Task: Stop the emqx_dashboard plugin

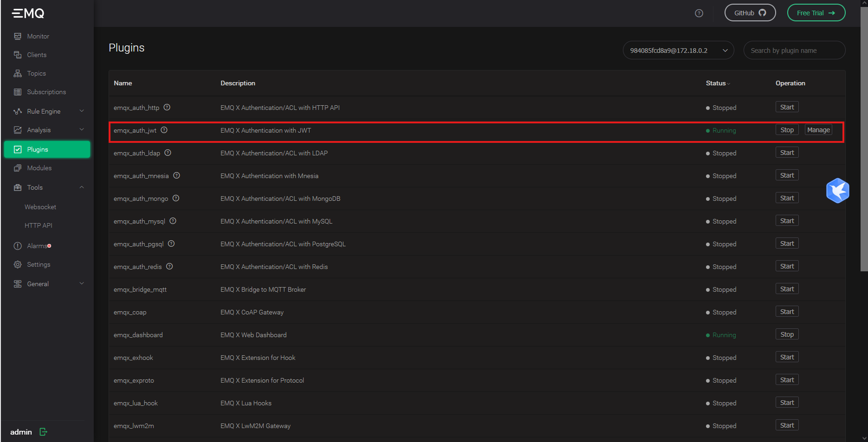Action: pos(787,335)
